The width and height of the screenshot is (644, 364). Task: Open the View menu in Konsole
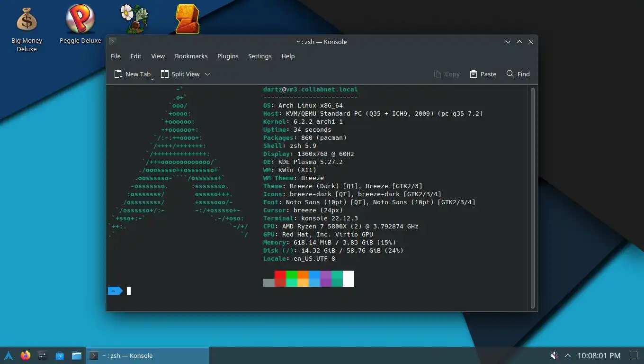(158, 56)
